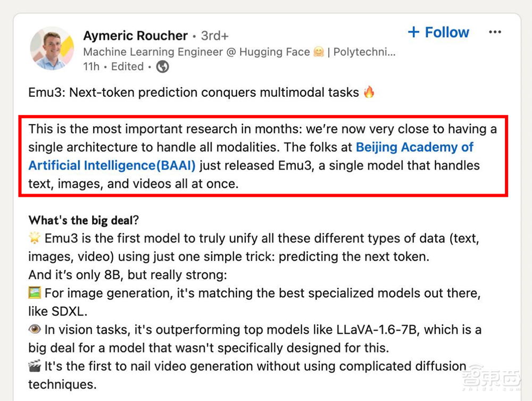
Task: Click the fire emoji after post title
Action: tap(369, 92)
